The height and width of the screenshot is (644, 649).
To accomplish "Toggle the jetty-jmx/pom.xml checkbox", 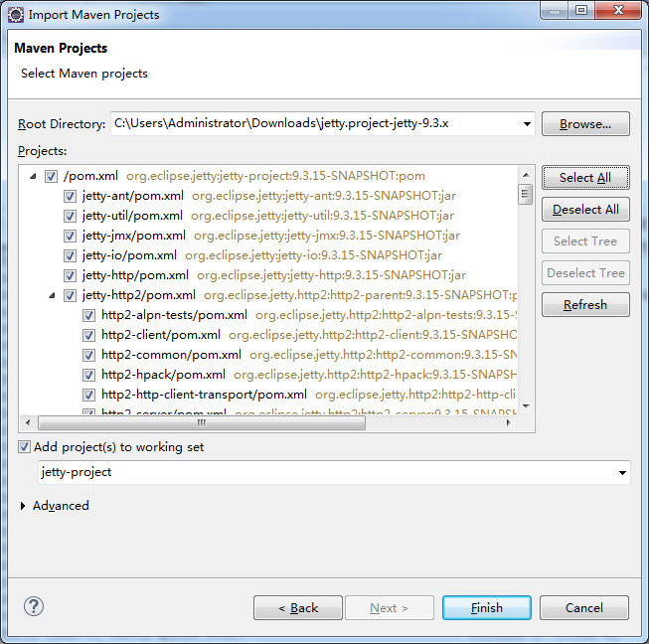I will pos(70,236).
